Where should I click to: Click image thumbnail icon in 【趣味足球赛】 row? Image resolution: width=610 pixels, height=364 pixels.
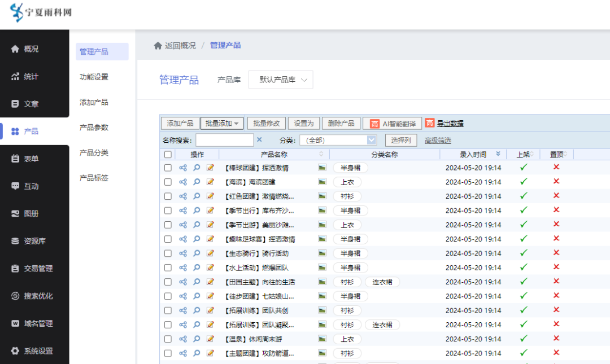[322, 239]
